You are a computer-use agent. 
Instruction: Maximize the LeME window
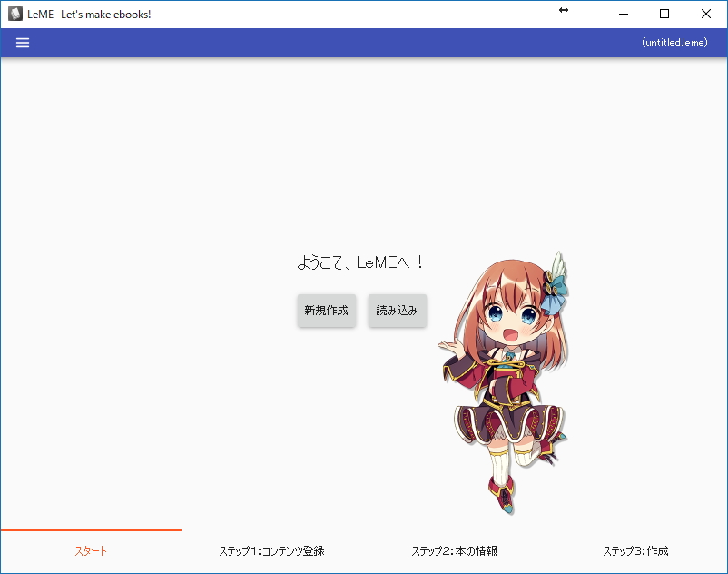[664, 14]
